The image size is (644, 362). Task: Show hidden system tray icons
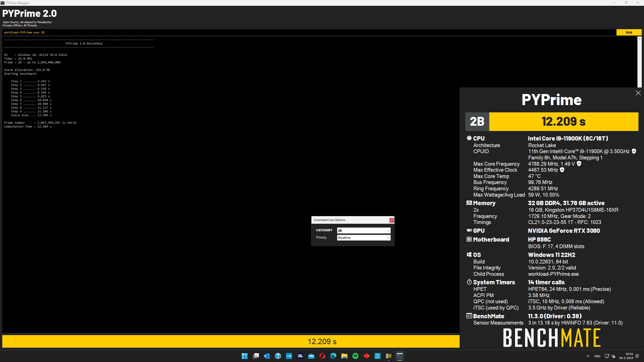pos(588,356)
